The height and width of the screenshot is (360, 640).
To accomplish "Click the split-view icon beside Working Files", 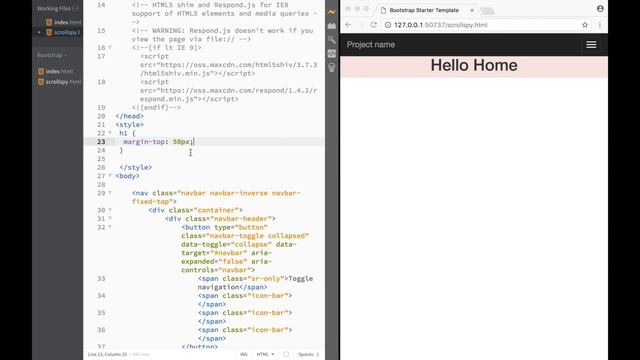I will [x=76, y=9].
